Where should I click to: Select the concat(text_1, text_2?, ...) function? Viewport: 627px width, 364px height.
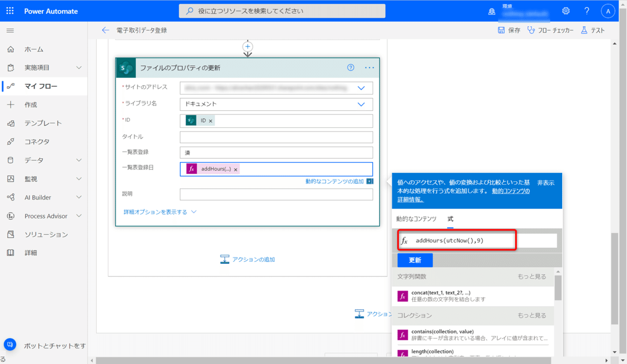pos(473,296)
